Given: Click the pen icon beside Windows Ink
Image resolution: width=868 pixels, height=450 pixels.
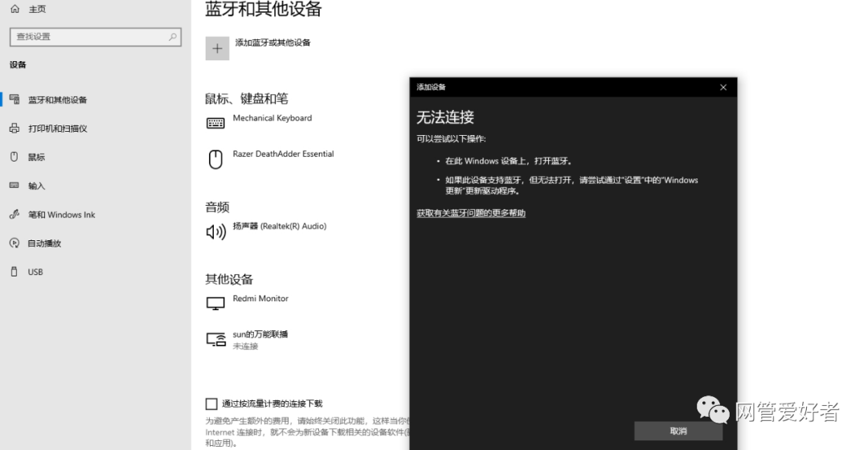Looking at the screenshot, I should (x=14, y=215).
